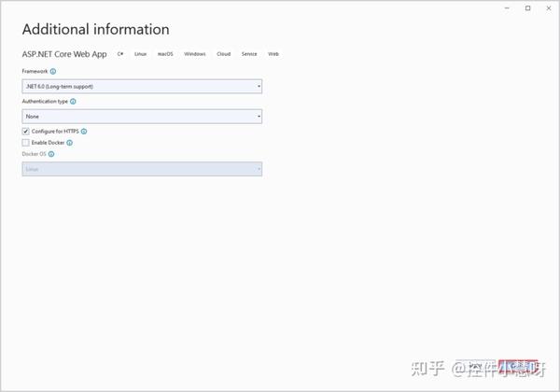Click the Docker OS info icon
Viewport: 560px width, 392px height.
pos(51,154)
